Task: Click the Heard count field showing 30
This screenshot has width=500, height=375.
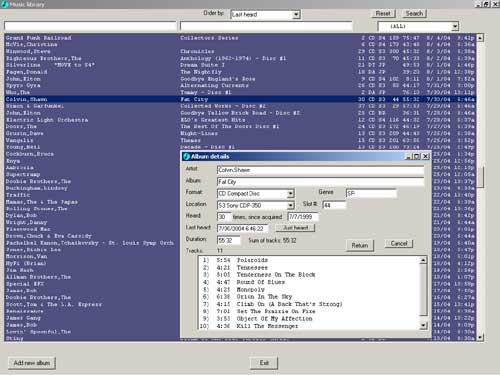Action: 224,217
